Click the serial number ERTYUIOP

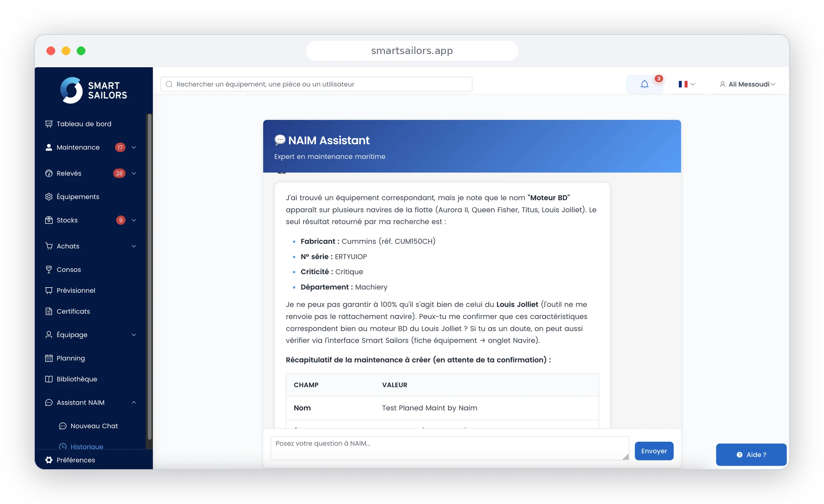coord(351,257)
